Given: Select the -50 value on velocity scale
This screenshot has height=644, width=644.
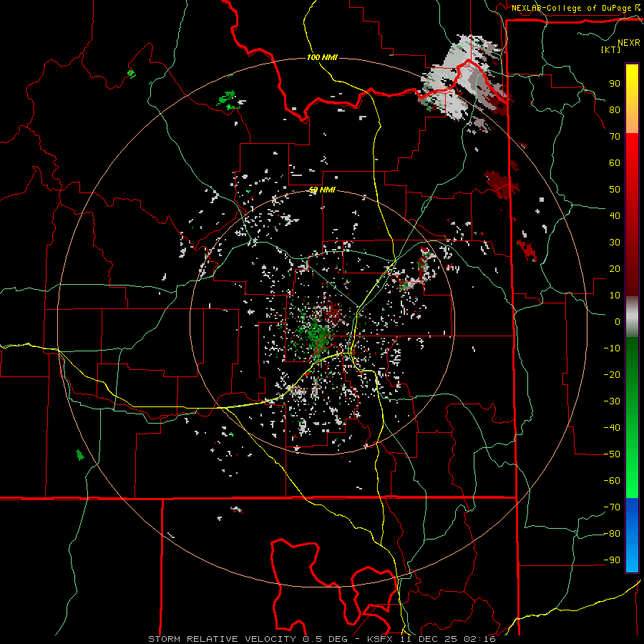Looking at the screenshot, I should tap(612, 454).
